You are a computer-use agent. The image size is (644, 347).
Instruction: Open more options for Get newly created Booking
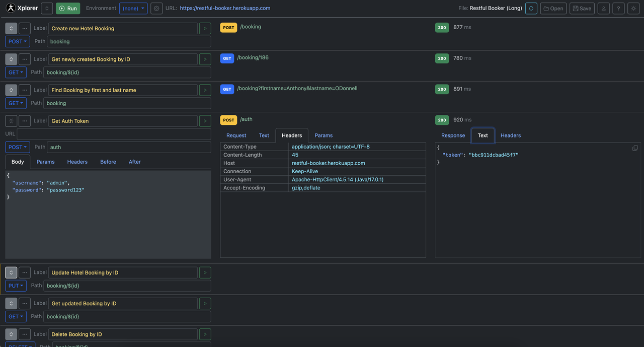coord(25,59)
